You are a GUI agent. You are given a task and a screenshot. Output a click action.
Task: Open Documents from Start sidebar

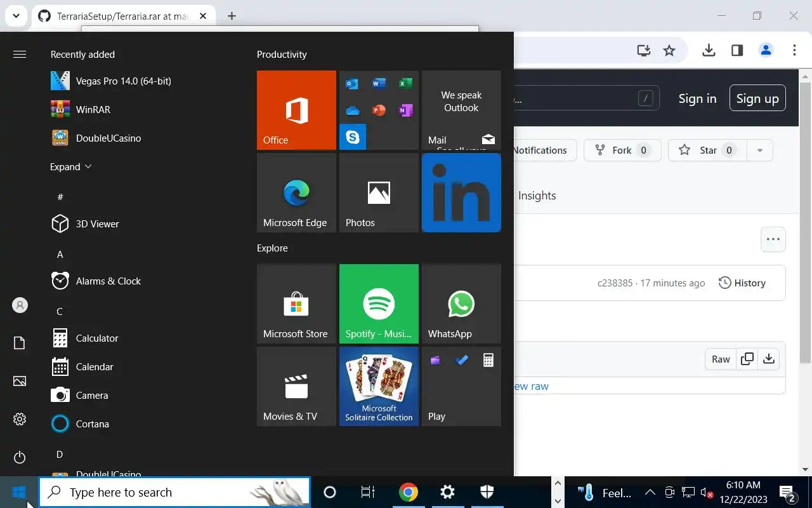tap(20, 343)
